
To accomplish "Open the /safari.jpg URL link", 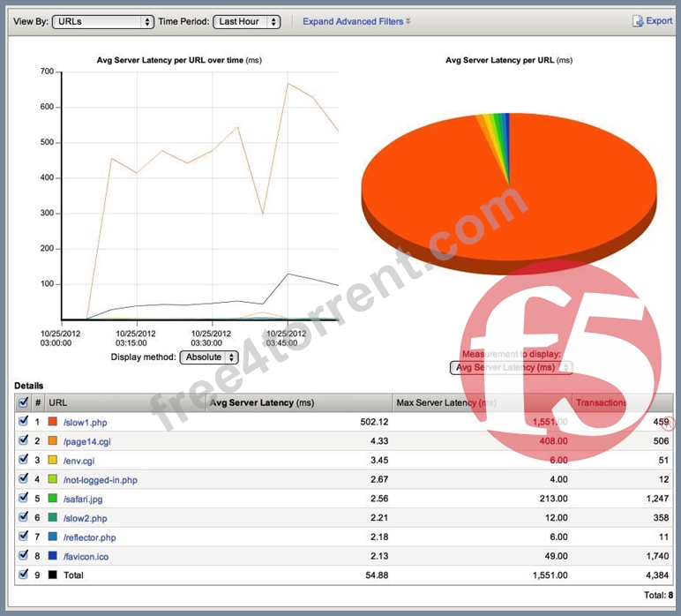I will coord(83,499).
